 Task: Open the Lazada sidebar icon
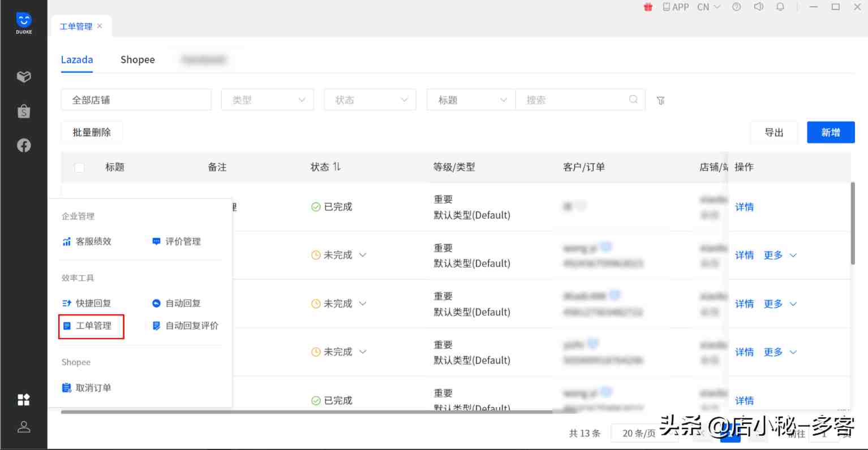24,76
